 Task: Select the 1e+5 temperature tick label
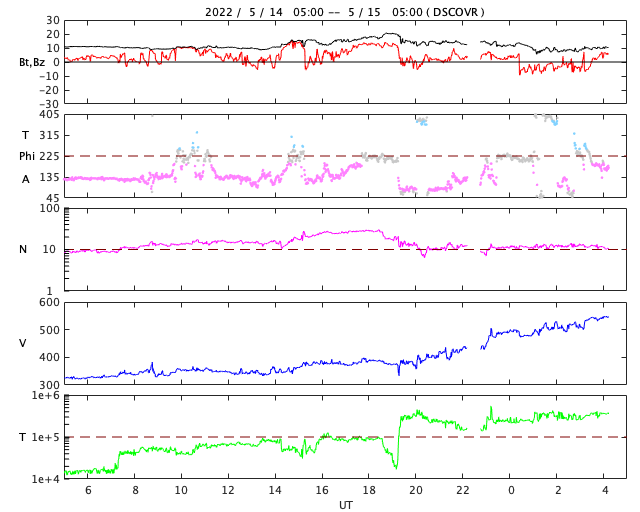pyautogui.click(x=46, y=437)
